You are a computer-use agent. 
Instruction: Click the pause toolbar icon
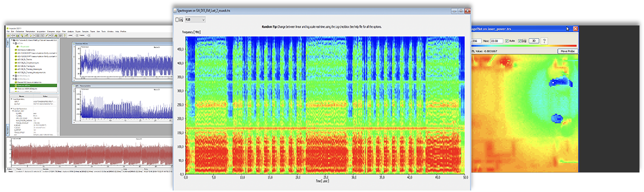38,36
